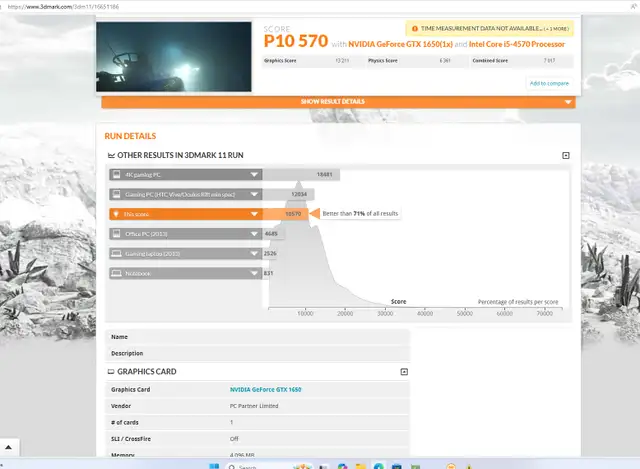Click Add to compare
The height and width of the screenshot is (469, 640).
point(549,83)
